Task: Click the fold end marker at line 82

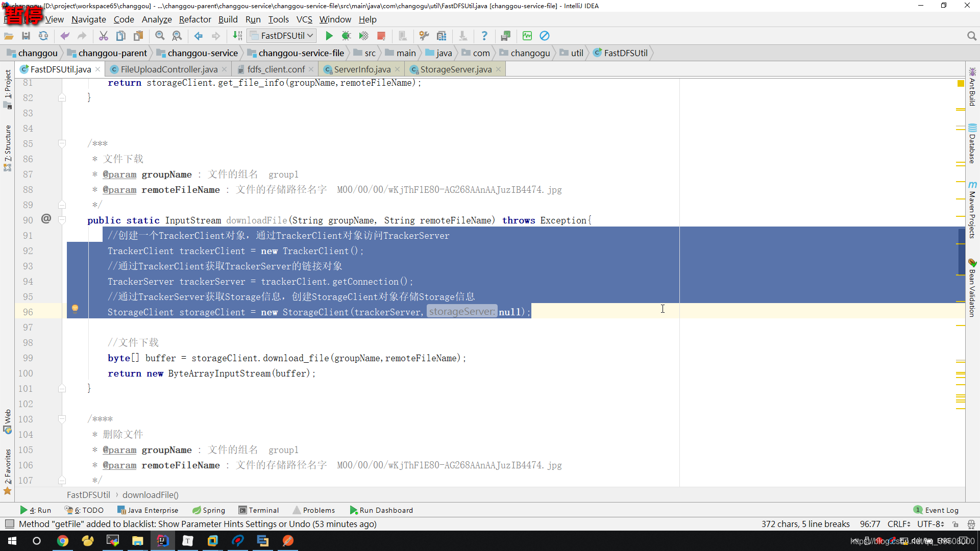Action: pos(62,97)
